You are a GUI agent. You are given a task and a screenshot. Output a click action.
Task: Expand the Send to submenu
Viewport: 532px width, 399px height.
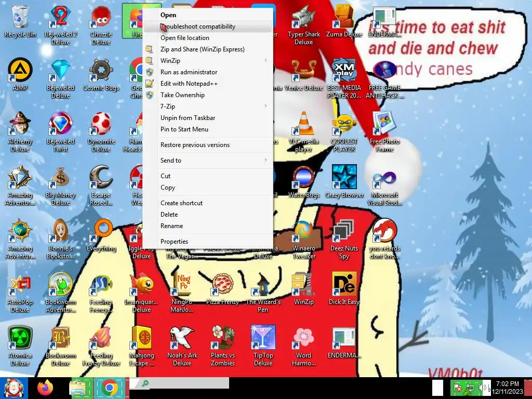(x=208, y=161)
